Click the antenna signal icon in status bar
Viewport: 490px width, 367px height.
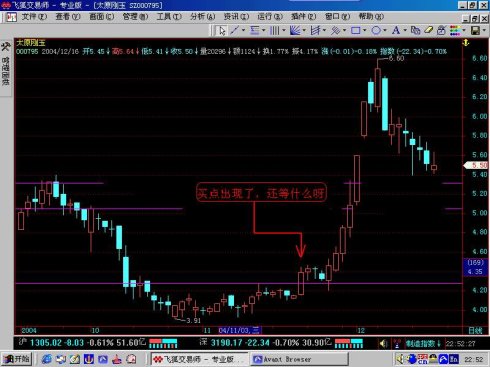[x=397, y=343]
